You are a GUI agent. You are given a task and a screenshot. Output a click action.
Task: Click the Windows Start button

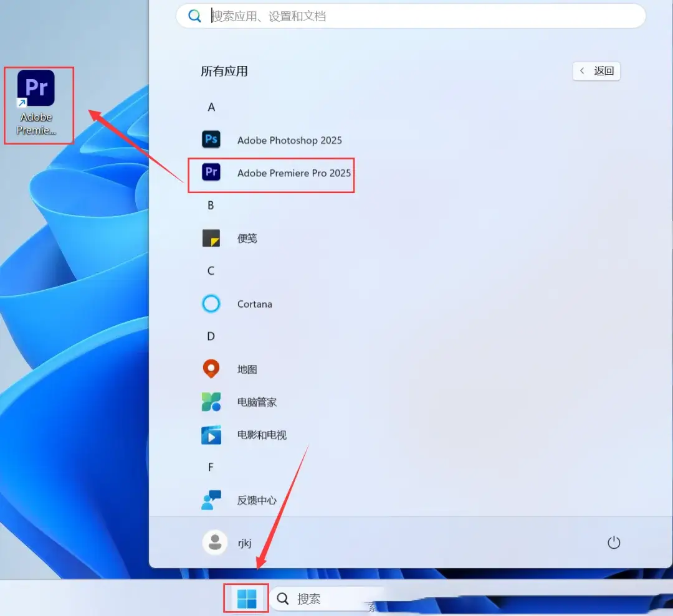click(247, 599)
